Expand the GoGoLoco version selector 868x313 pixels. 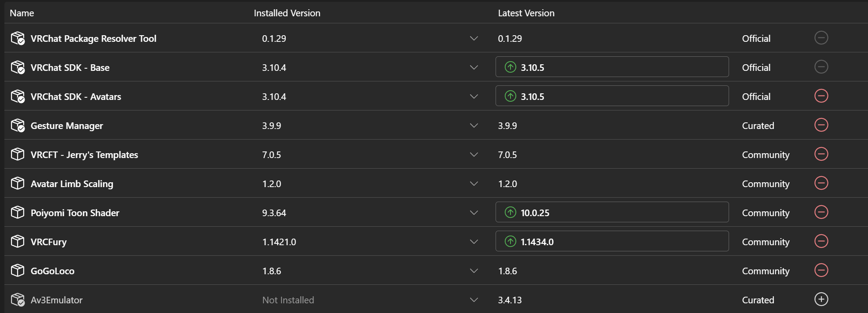(x=474, y=271)
